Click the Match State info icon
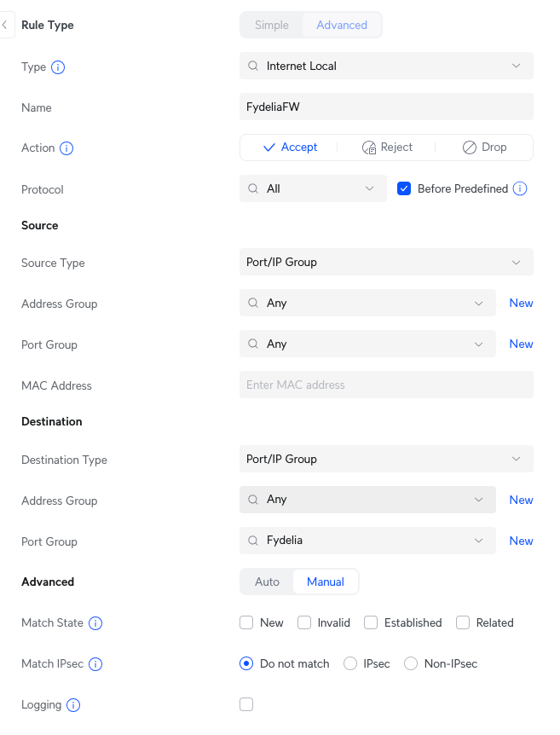 tap(95, 623)
